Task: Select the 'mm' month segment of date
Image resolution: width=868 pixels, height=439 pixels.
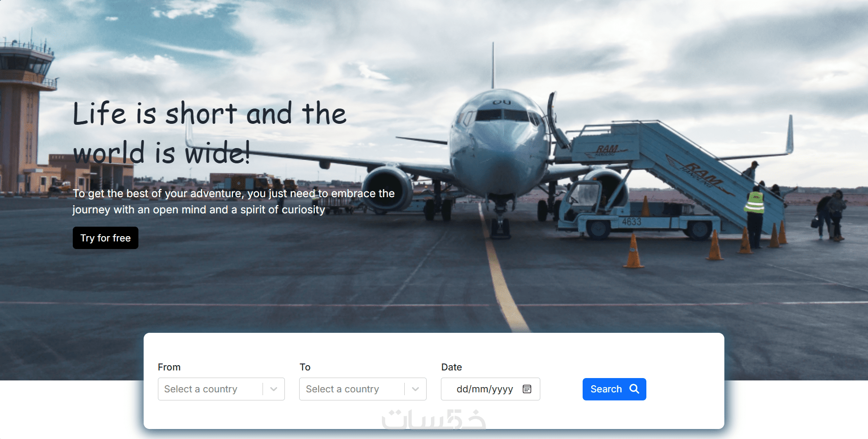Action: pyautogui.click(x=479, y=389)
